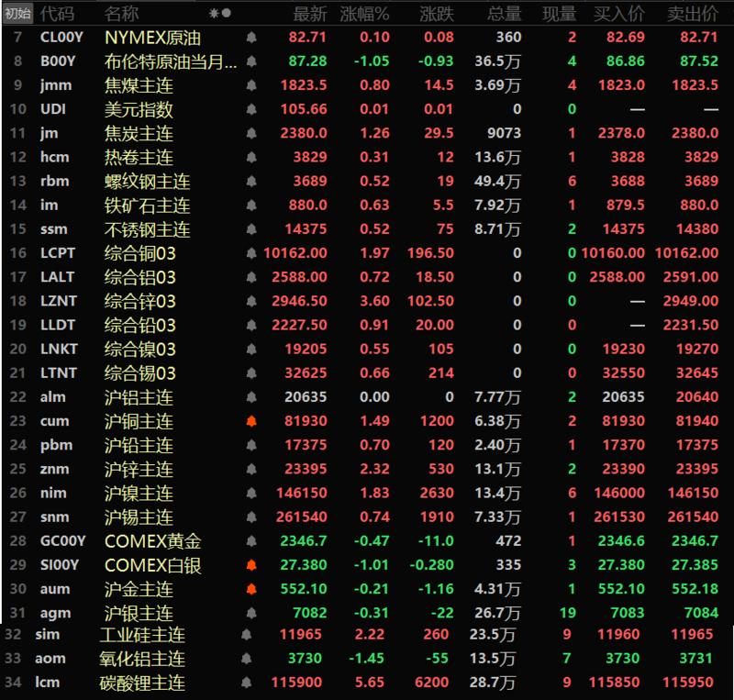Click latest price 115900

[296, 683]
